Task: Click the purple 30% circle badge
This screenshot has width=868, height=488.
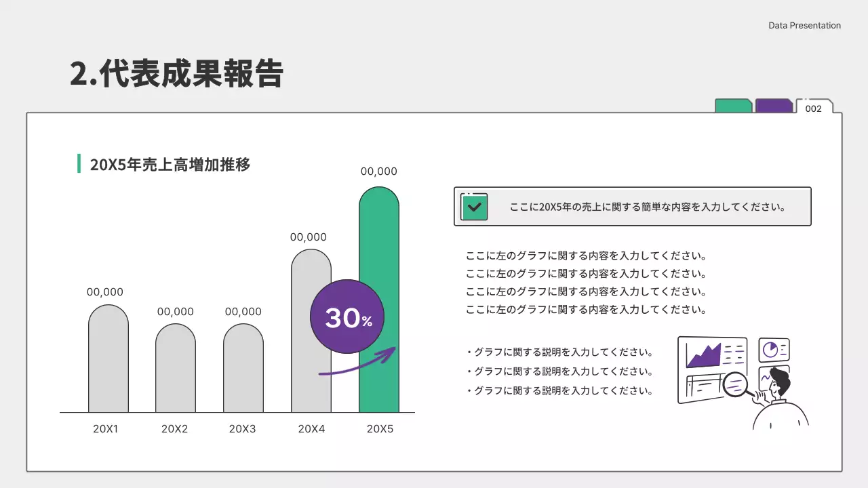Action: 347,317
